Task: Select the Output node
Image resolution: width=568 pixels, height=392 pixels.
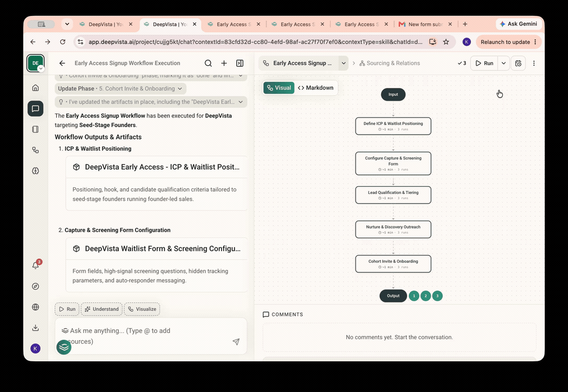Action: point(393,296)
